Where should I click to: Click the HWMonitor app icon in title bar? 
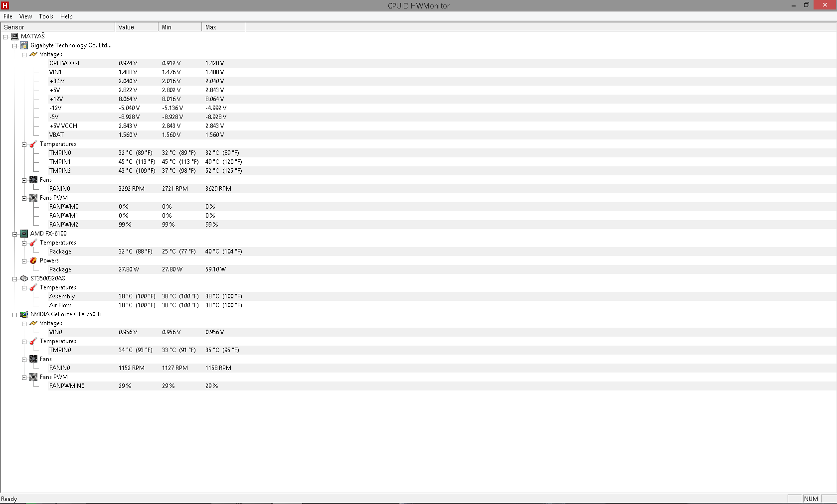5,5
